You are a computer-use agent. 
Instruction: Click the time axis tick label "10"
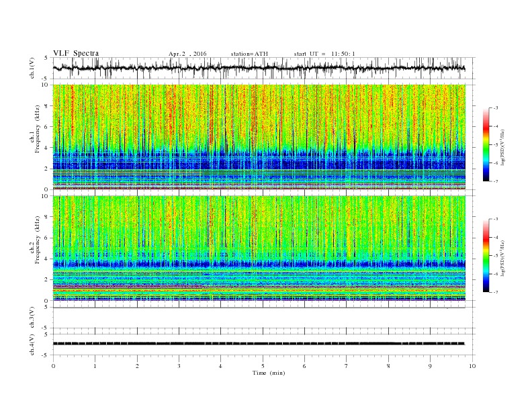[472, 366]
